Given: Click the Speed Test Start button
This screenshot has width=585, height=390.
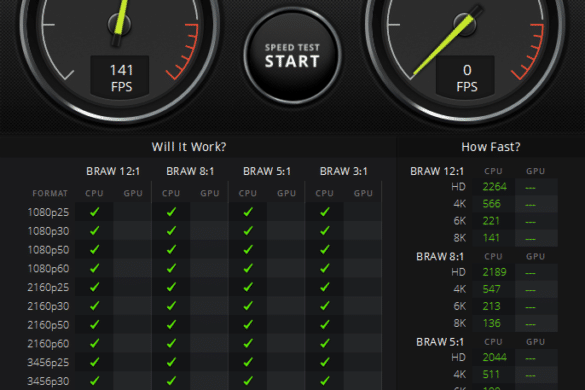Looking at the screenshot, I should [x=292, y=56].
